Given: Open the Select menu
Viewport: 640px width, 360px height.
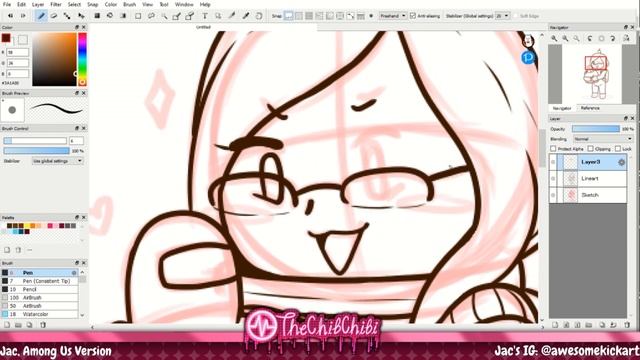Looking at the screenshot, I should coord(74,4).
